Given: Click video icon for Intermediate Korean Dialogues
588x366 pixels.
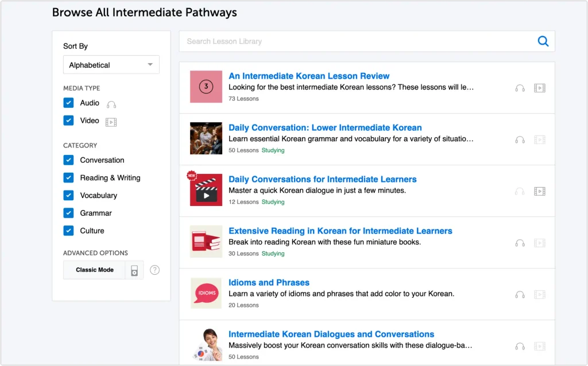Looking at the screenshot, I should [x=540, y=346].
